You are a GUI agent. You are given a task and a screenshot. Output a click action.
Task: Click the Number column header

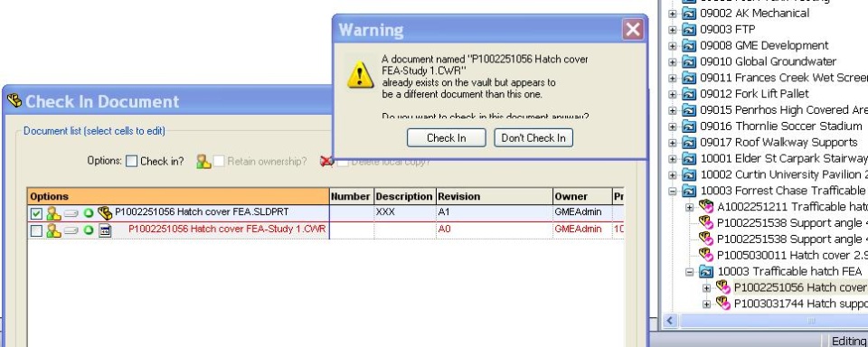(x=352, y=196)
